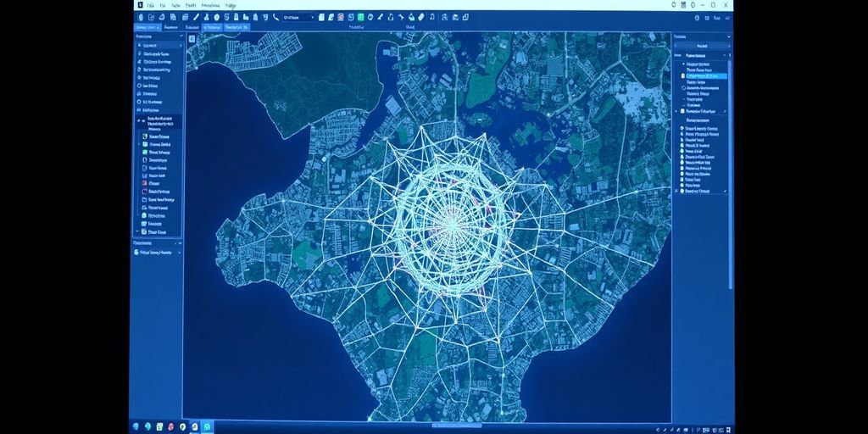
Task: Click the right panel's vertical scrollbar
Action: click(x=730, y=175)
